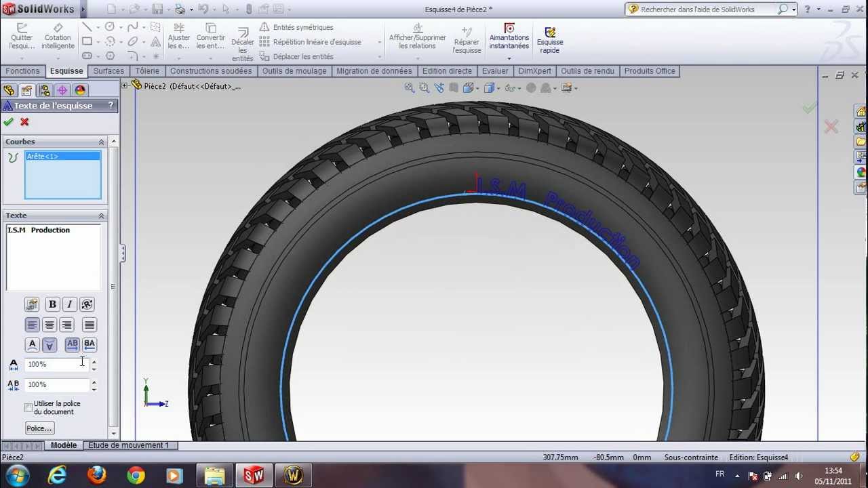The width and height of the screenshot is (868, 488).
Task: Click the vertical flip A button
Action: (32, 344)
